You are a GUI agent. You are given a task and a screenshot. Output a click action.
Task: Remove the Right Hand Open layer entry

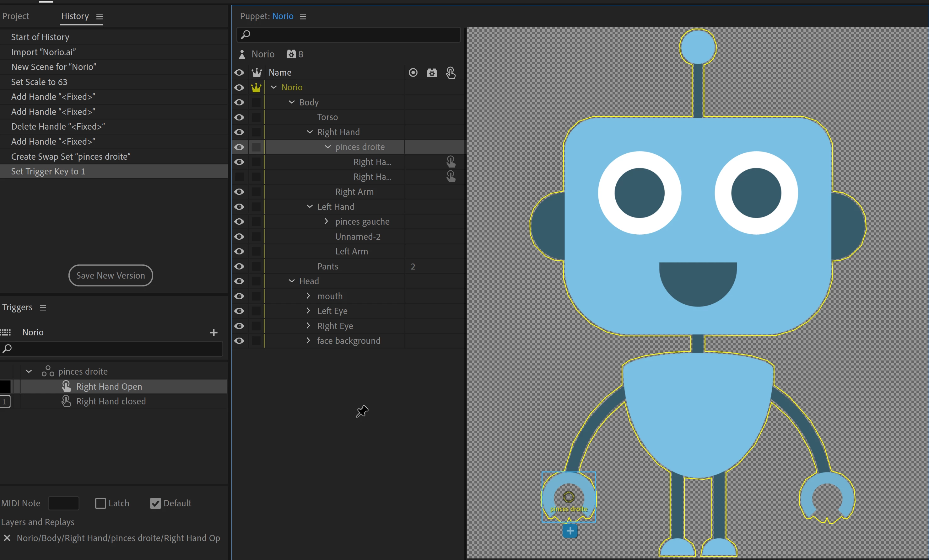7,538
